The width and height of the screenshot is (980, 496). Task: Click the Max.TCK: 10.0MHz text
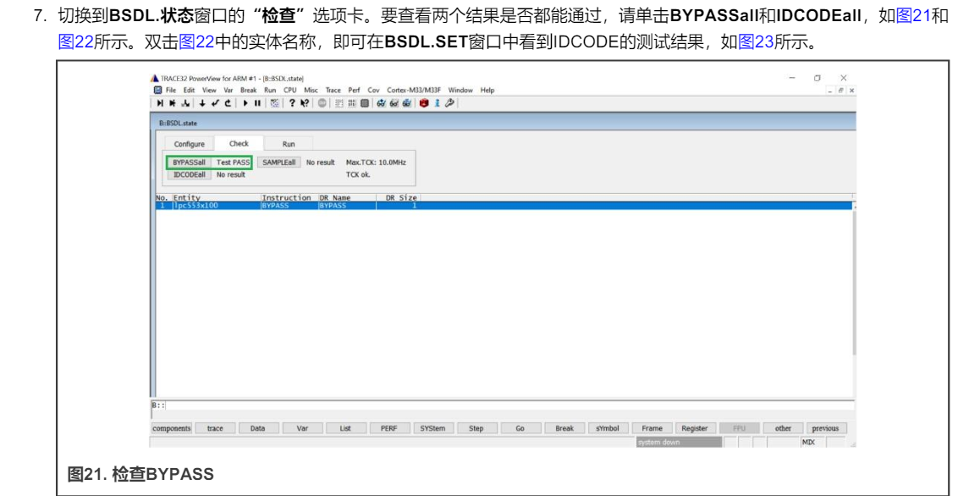click(376, 162)
